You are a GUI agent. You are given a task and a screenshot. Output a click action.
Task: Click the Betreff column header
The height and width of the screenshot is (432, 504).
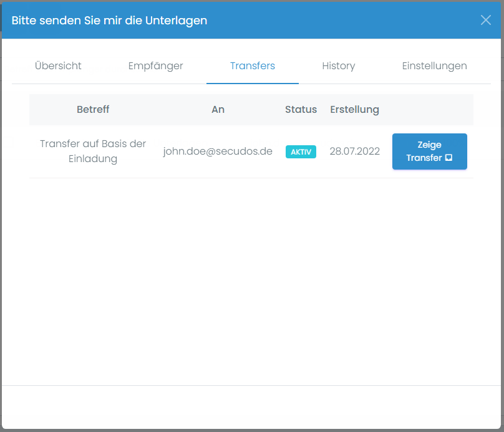(x=92, y=109)
